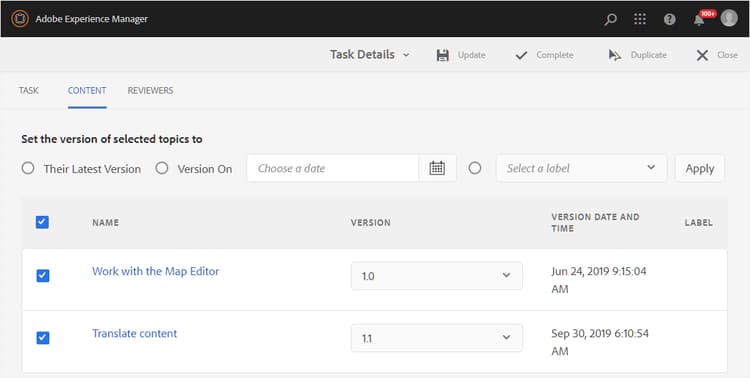
Task: Uncheck the Translate content checkbox
Action: [x=43, y=338]
